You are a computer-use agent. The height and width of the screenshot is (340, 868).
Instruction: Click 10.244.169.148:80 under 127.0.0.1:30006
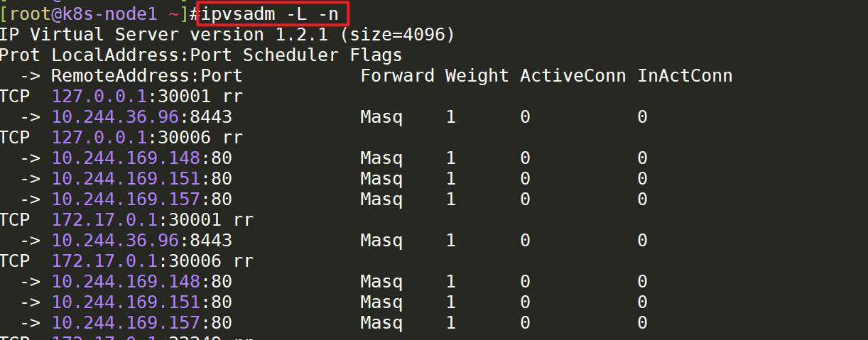(x=142, y=158)
